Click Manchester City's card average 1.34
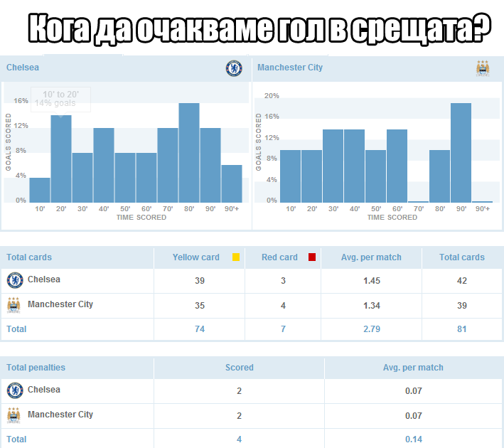 372,305
